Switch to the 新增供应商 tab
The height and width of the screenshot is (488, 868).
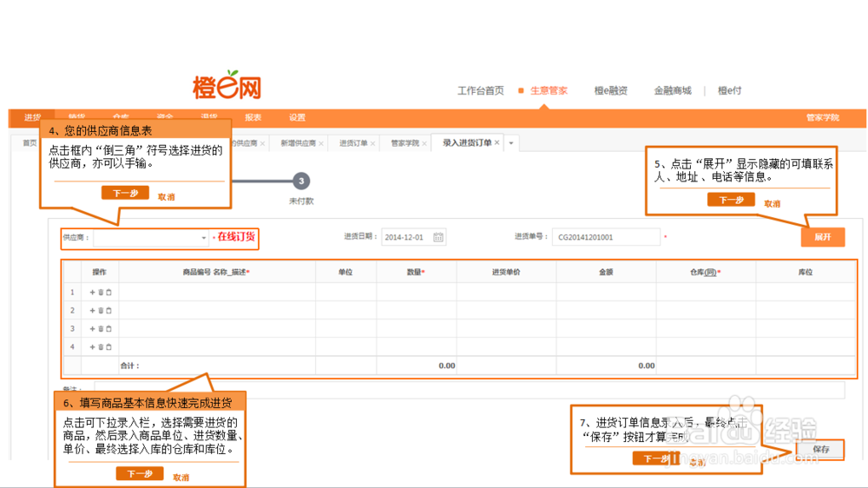pos(298,143)
